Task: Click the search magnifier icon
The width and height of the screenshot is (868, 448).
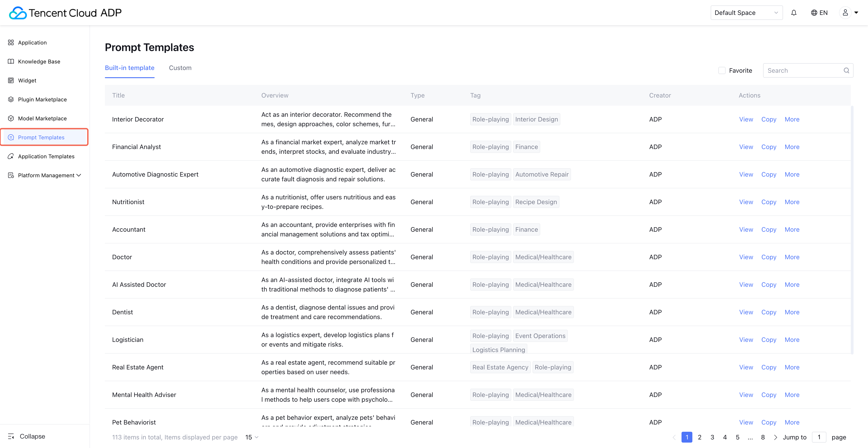Action: [x=846, y=70]
